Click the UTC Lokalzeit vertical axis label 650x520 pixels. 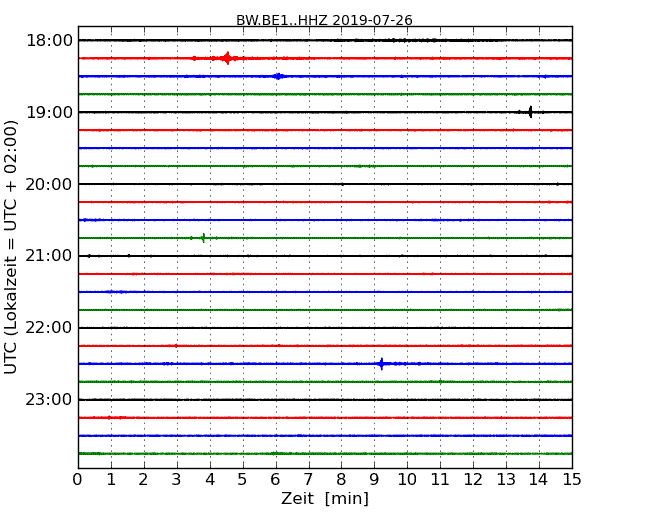pos(10,247)
